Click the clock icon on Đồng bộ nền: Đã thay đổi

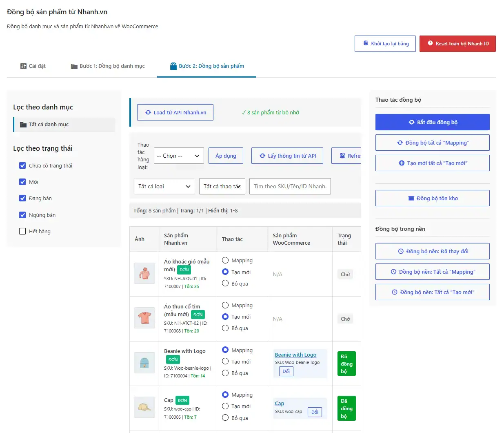click(401, 251)
